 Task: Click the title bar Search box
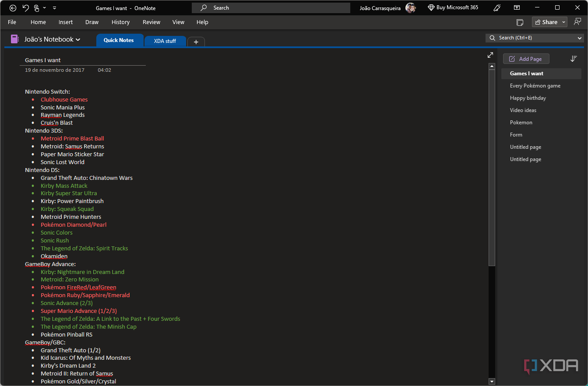271,8
